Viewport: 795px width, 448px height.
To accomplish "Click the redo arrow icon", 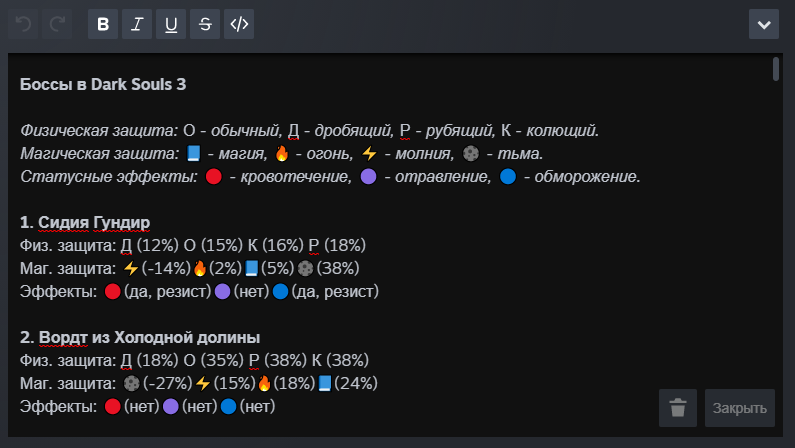I will (x=58, y=24).
